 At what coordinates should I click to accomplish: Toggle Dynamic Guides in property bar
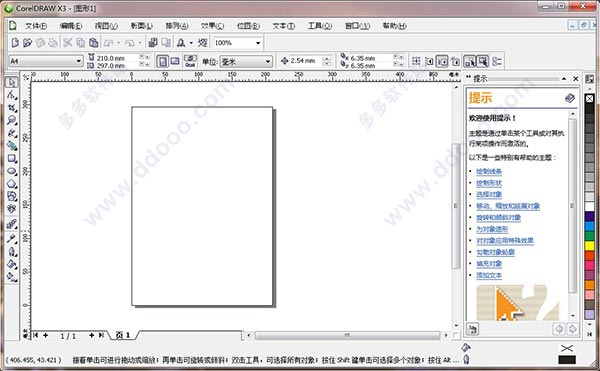pyautogui.click(x=455, y=61)
